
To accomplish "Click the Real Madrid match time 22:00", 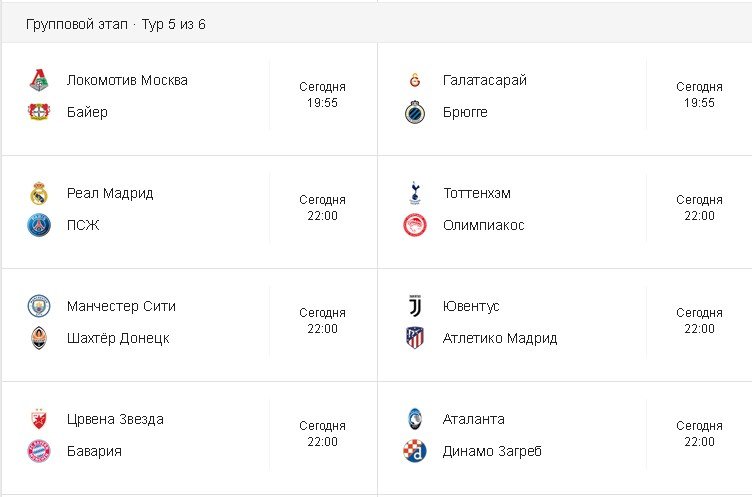I will coord(322,216).
